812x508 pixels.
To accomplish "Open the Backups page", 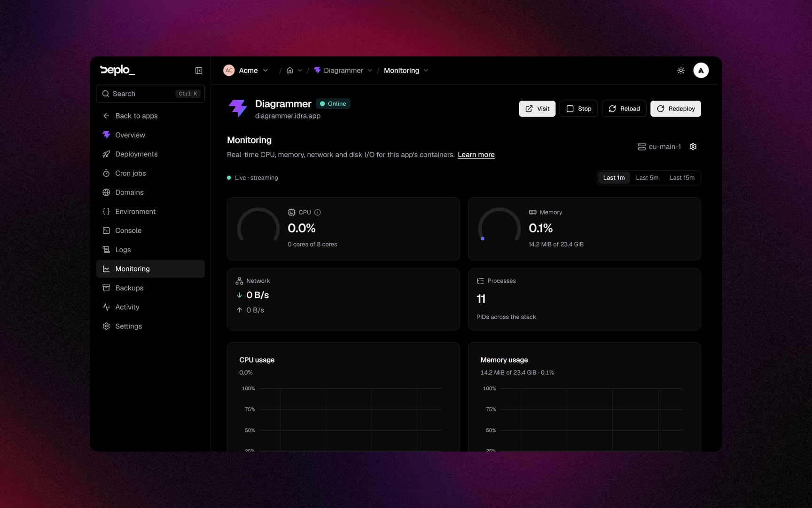I will (x=150, y=288).
